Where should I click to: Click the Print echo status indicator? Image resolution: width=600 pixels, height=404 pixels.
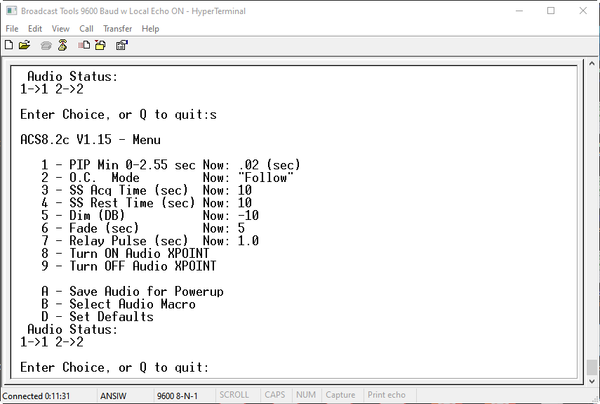point(386,395)
